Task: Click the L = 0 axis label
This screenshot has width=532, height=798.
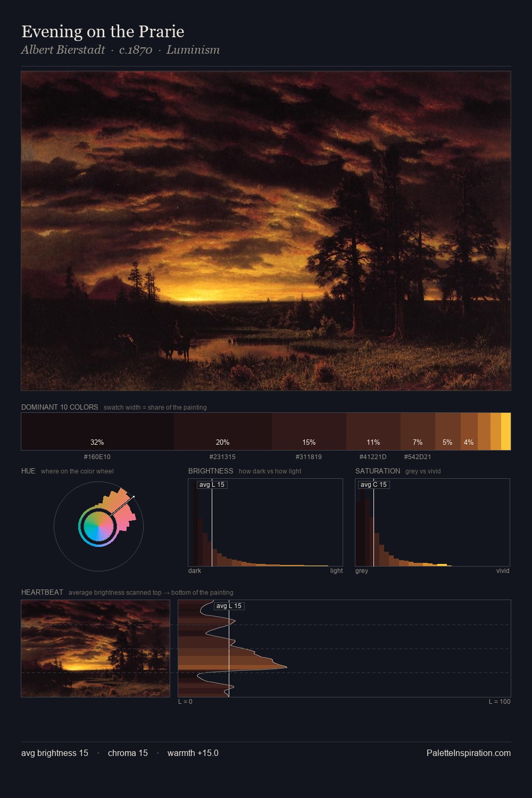Action: pos(185,702)
